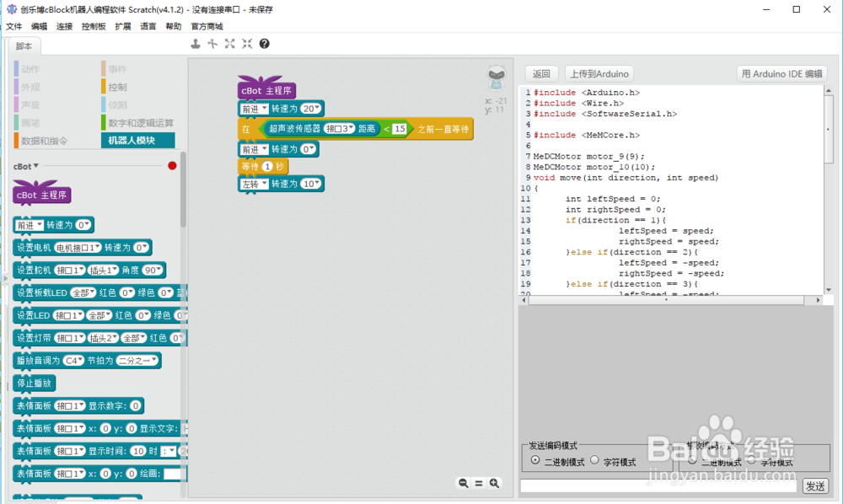Open speed 10 dropdown in 左转 block

coord(311,184)
